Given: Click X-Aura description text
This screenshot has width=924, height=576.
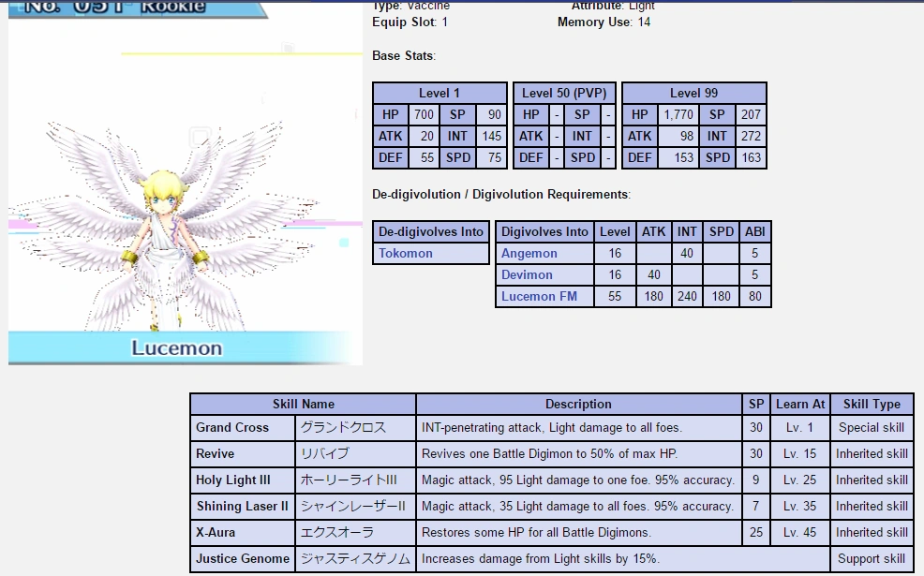Looking at the screenshot, I should 536,532.
